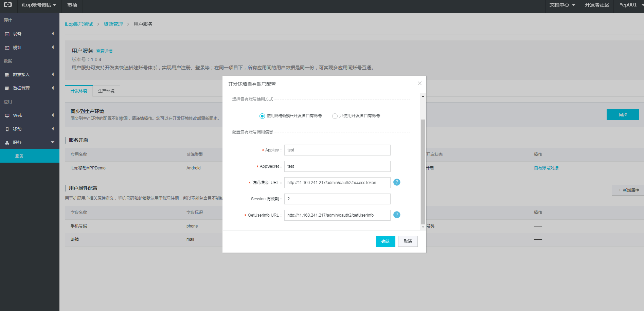Click the 数据接入 sidebar icon
This screenshot has width=644, height=311.
[7, 75]
